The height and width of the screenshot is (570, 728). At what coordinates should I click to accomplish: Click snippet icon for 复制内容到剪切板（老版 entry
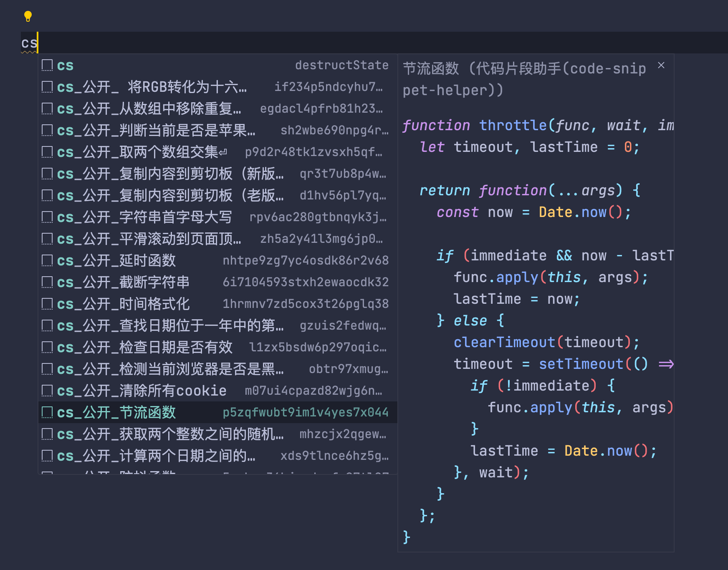pyautogui.click(x=47, y=195)
